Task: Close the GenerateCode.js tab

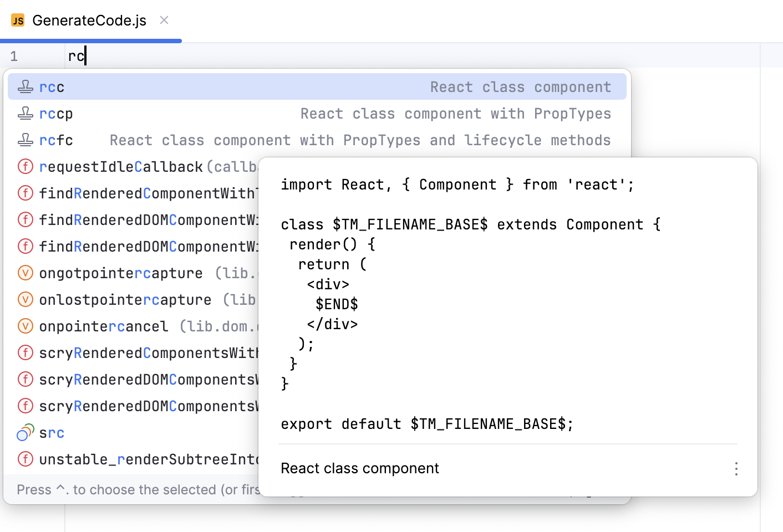Action: (x=164, y=20)
